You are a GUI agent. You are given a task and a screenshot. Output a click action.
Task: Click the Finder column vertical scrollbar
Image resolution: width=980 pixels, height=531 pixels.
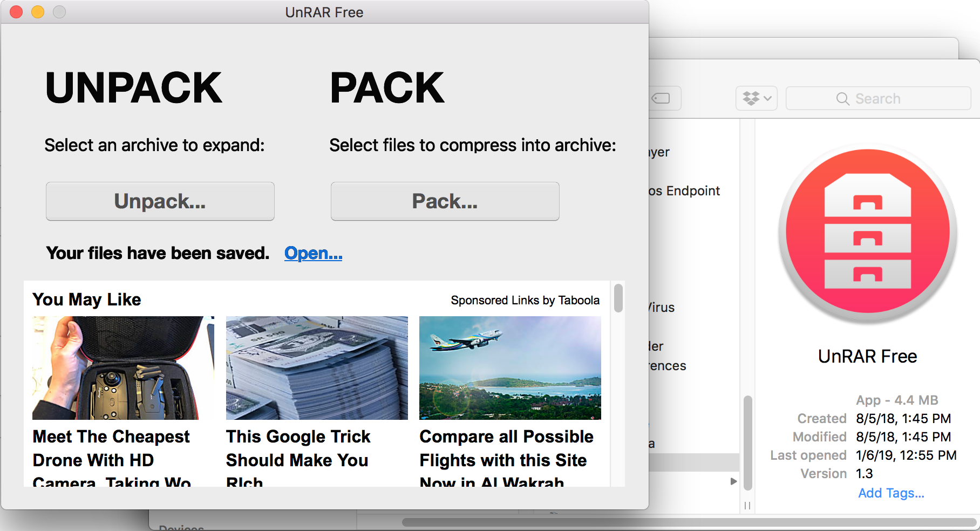[747, 443]
